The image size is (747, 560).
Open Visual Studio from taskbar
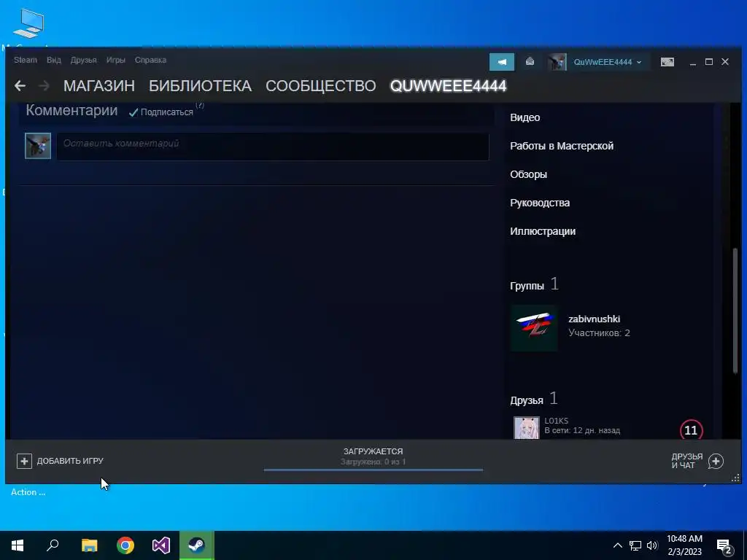click(x=161, y=545)
